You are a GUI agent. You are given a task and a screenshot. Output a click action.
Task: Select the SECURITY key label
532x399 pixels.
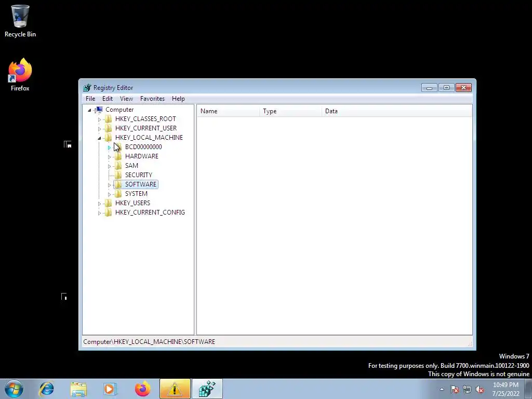click(139, 175)
